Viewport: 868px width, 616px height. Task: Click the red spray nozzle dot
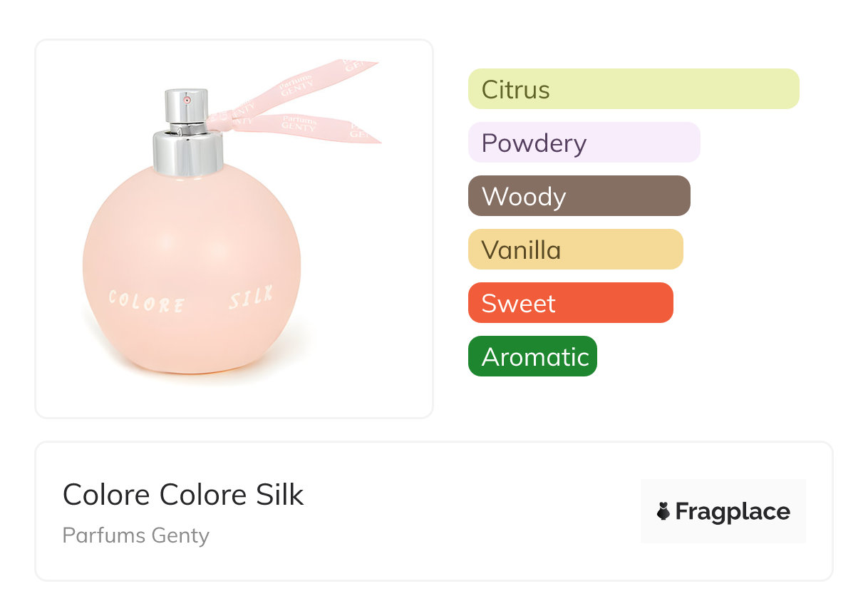pyautogui.click(x=187, y=101)
